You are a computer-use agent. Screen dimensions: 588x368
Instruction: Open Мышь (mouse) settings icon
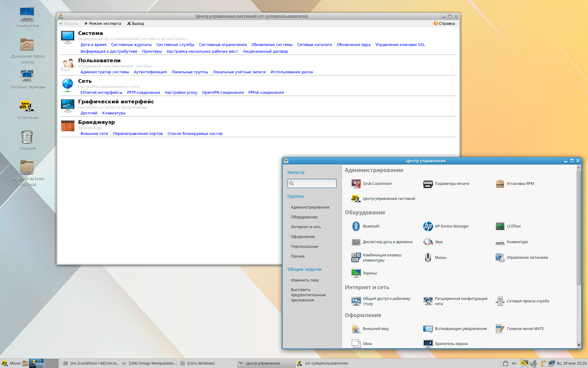[x=428, y=258]
